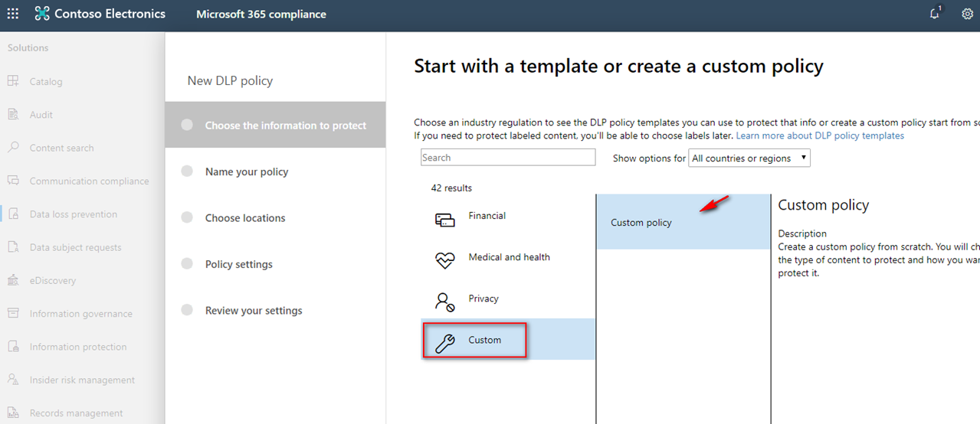Open notifications bell icon

[x=935, y=14]
